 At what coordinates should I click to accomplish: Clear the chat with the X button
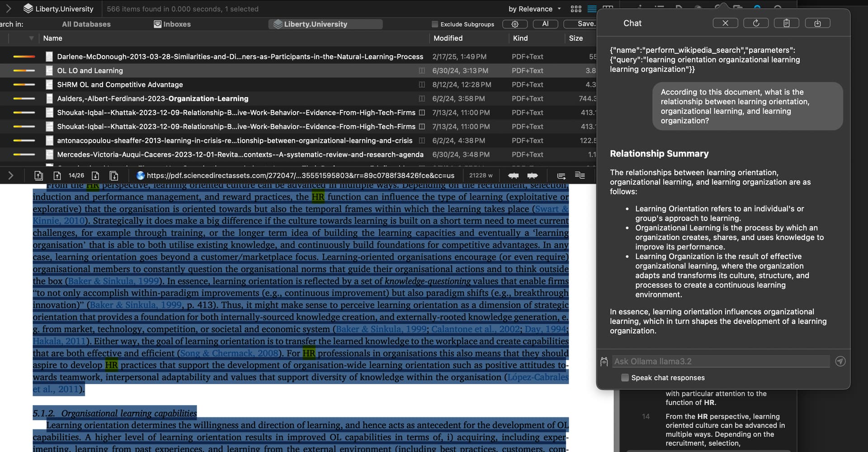725,23
